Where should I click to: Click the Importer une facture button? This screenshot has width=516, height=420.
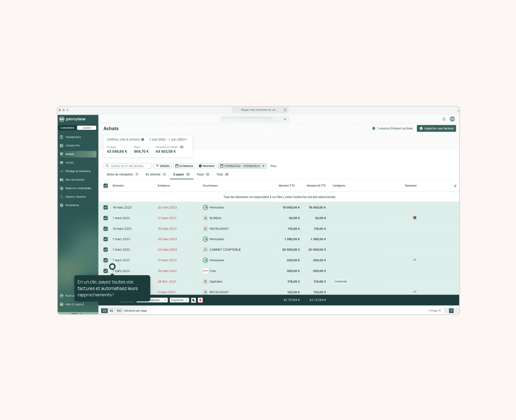point(436,129)
